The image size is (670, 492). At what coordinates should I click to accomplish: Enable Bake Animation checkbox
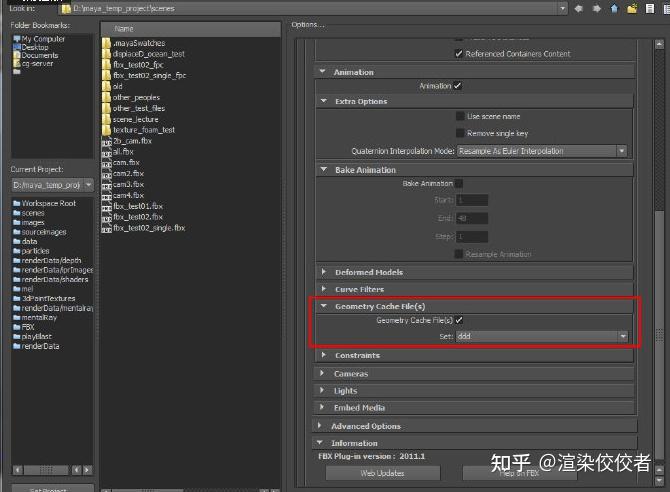pos(458,183)
